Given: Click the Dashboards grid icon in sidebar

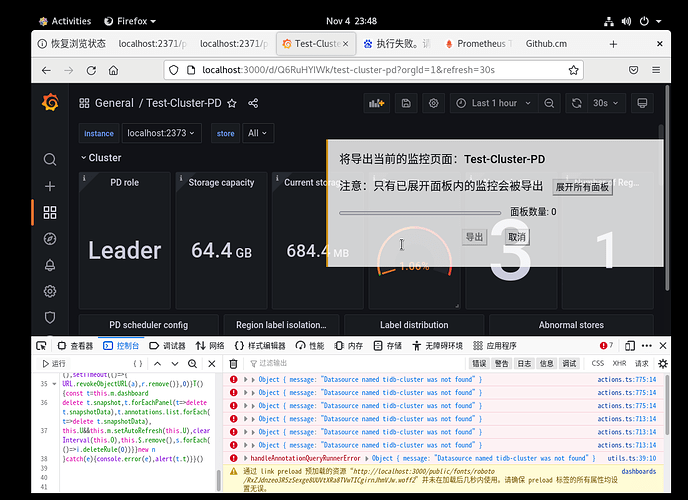Looking at the screenshot, I should (50, 212).
